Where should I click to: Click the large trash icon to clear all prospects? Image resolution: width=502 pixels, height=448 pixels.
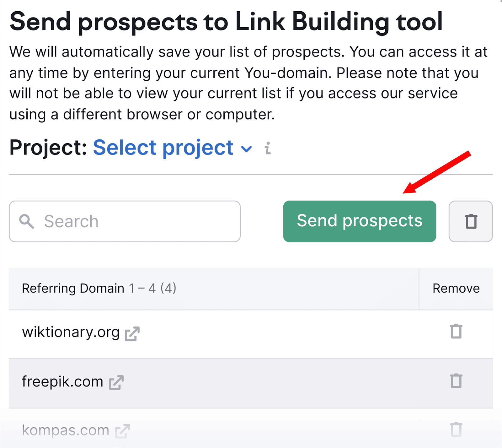point(471,221)
